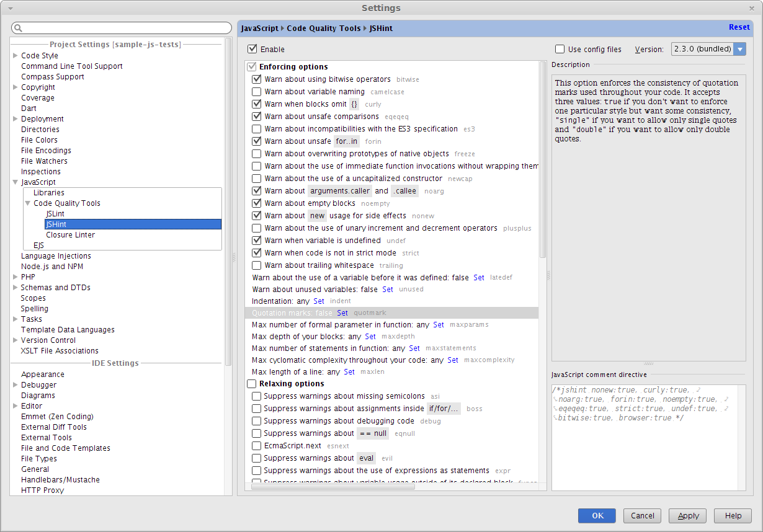Open the EJS settings page
This screenshot has height=532, width=763.
point(38,246)
